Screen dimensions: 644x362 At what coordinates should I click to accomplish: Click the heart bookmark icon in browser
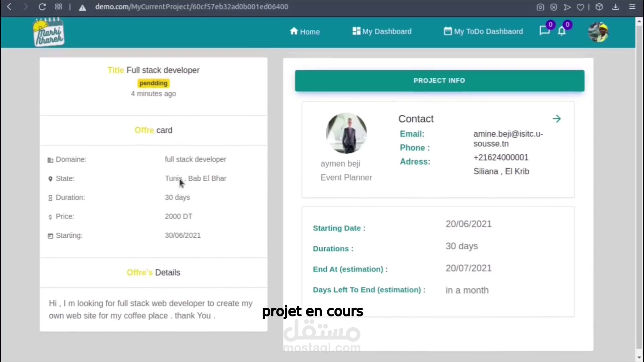click(x=580, y=7)
